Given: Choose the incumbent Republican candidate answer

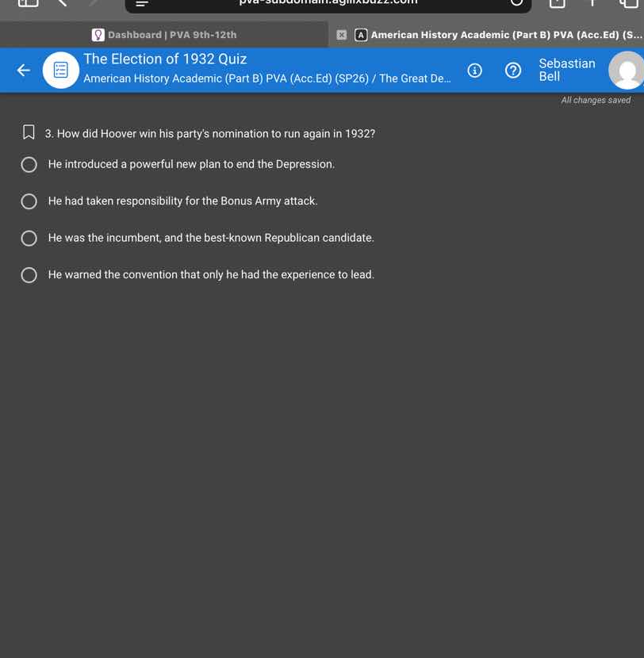Looking at the screenshot, I should (x=29, y=238).
